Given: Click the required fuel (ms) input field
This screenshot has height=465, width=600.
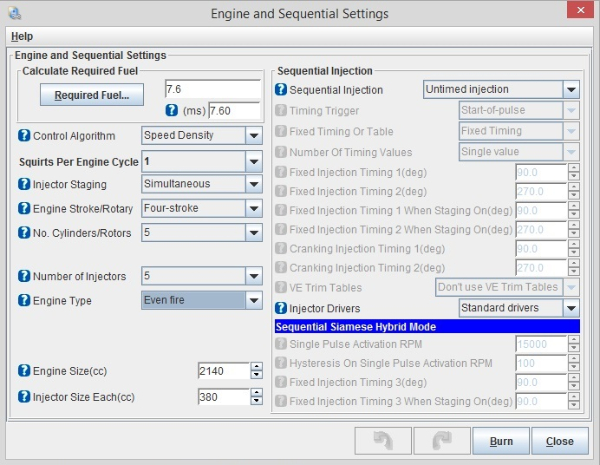Looking at the screenshot, I should [232, 110].
